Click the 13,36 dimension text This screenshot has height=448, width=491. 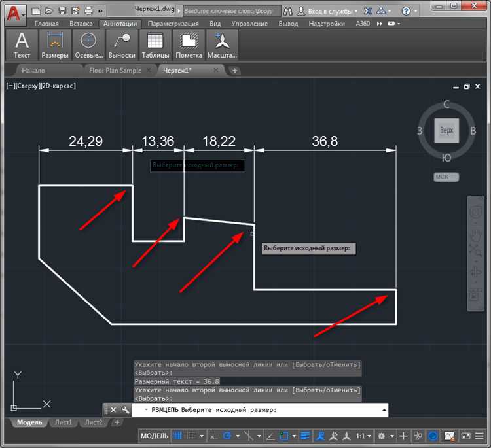158,141
